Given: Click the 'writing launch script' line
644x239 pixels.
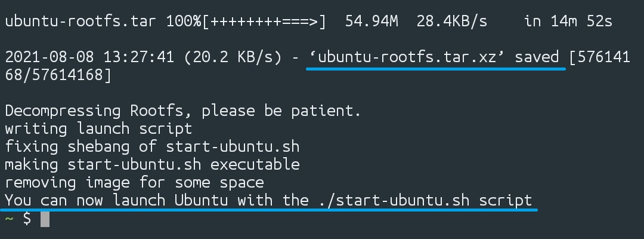Looking at the screenshot, I should (98, 128).
